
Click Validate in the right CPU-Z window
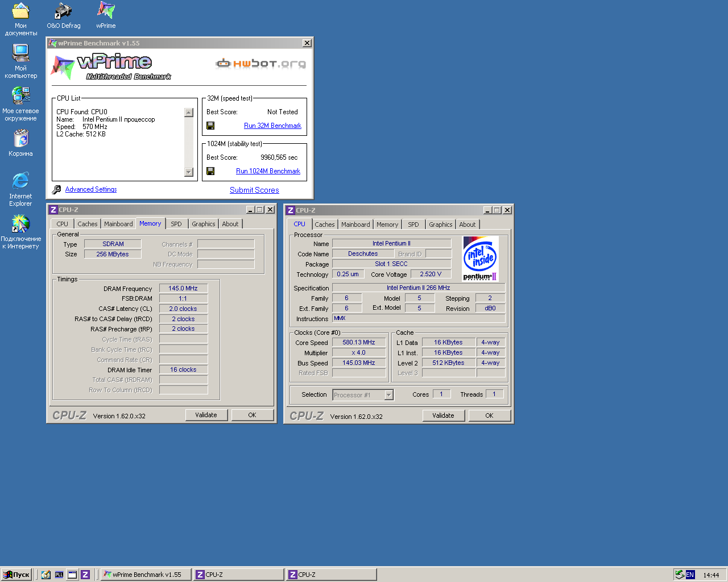tap(443, 415)
